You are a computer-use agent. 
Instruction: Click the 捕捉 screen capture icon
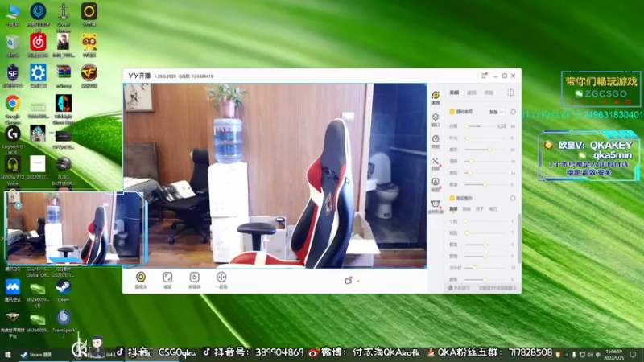(167, 280)
